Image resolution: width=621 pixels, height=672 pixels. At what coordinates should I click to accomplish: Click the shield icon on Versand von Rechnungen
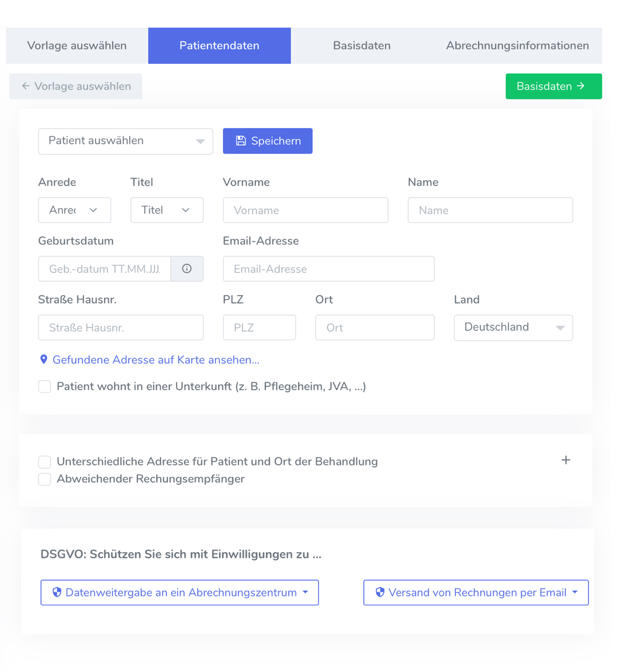tap(380, 592)
